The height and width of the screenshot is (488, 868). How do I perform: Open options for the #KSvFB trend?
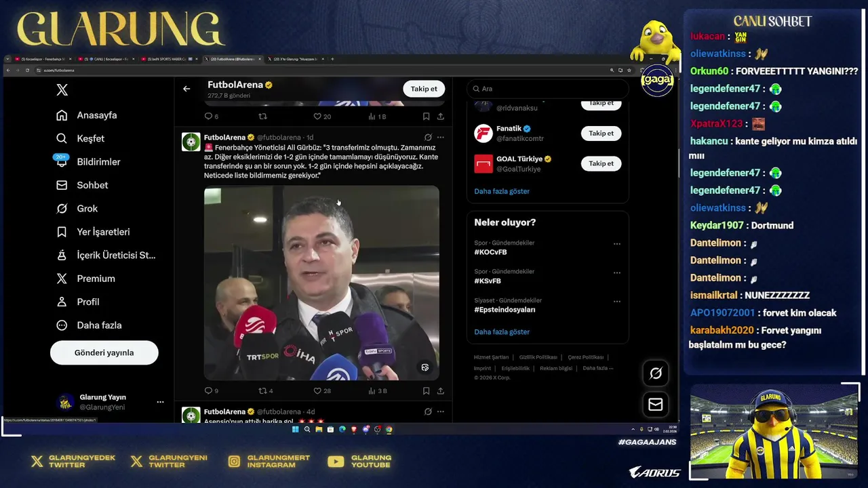point(616,272)
